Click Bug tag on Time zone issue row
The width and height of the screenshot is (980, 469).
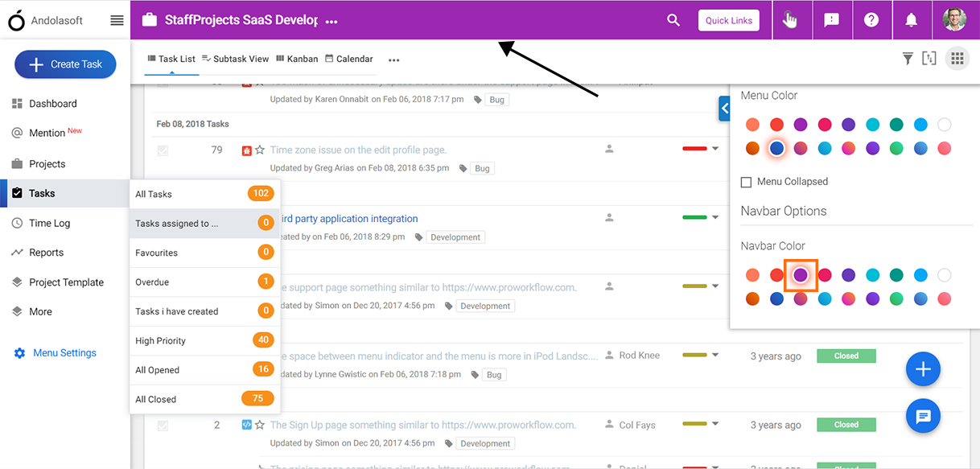coord(482,168)
